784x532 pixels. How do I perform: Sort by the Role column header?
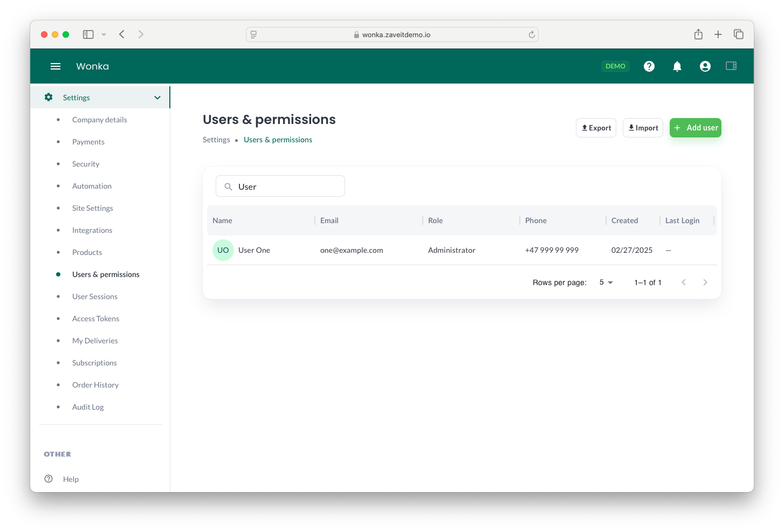click(x=435, y=220)
